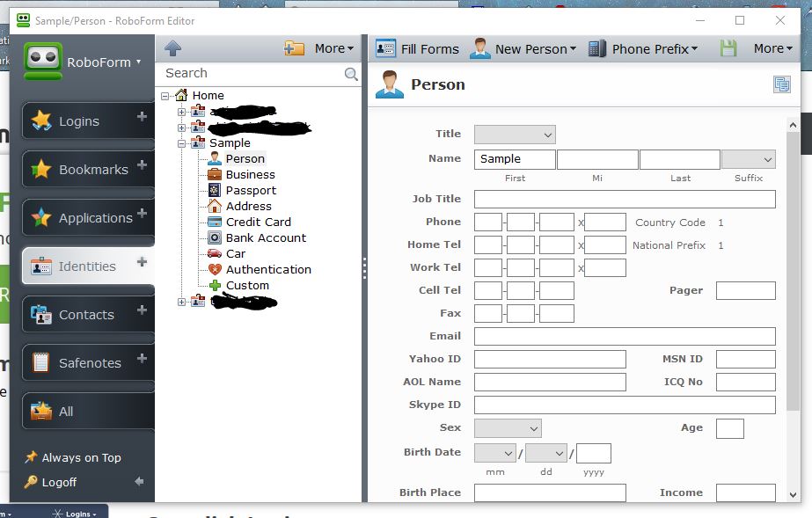Open the Business item
The height and width of the screenshot is (518, 812).
click(250, 175)
